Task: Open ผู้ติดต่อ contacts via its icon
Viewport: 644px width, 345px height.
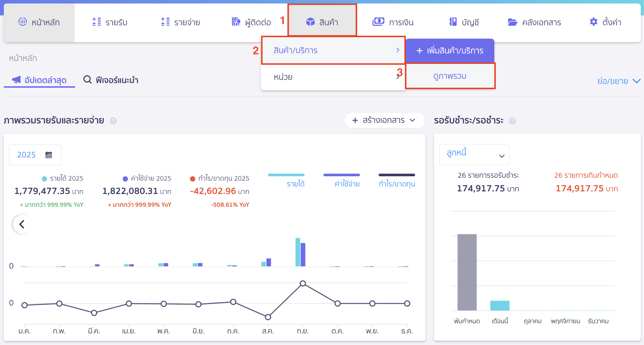Action: (x=236, y=22)
